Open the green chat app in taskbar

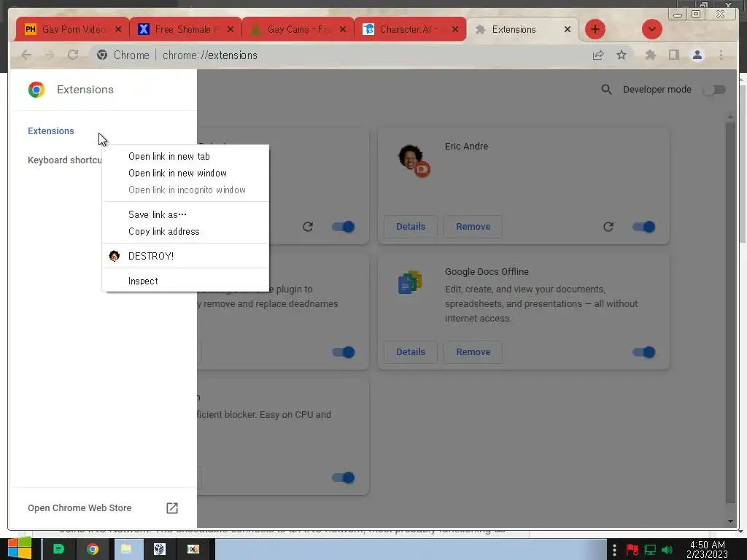pos(58,549)
